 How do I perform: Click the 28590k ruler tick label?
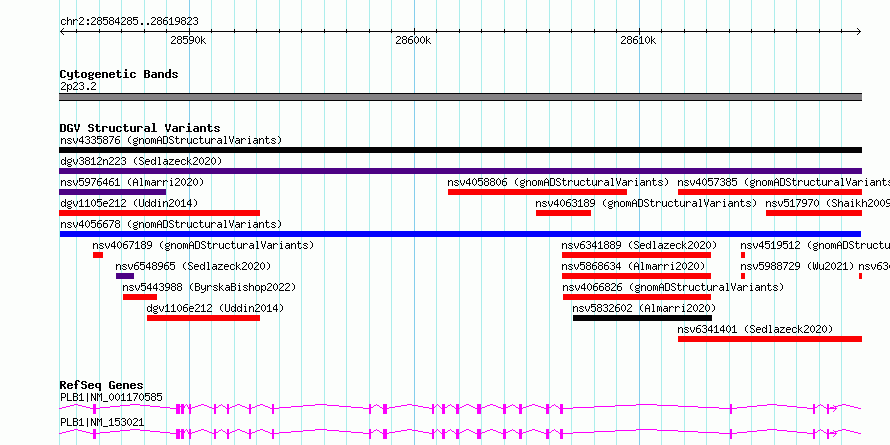coord(188,40)
